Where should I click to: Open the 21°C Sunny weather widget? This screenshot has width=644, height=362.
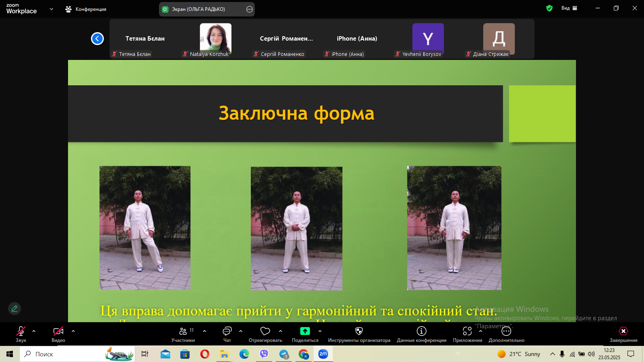(x=519, y=354)
